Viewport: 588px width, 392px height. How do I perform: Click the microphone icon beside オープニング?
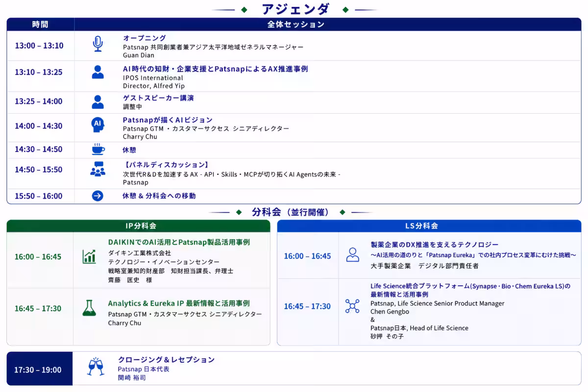pos(98,44)
